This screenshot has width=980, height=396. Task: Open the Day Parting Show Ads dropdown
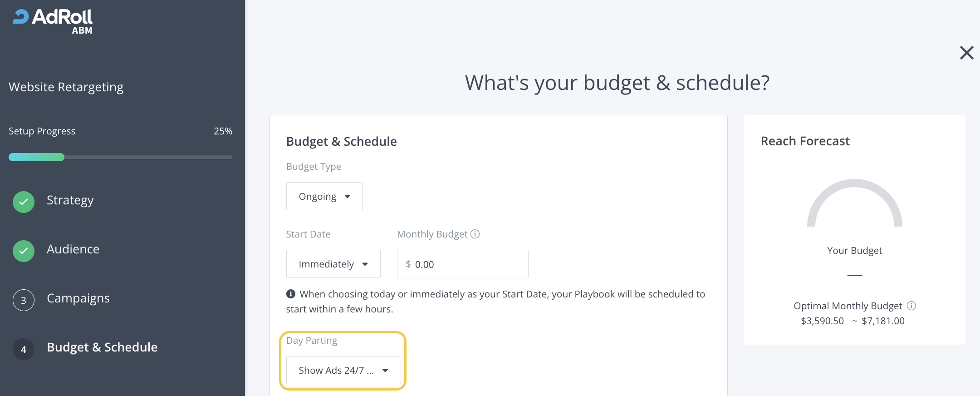click(343, 370)
